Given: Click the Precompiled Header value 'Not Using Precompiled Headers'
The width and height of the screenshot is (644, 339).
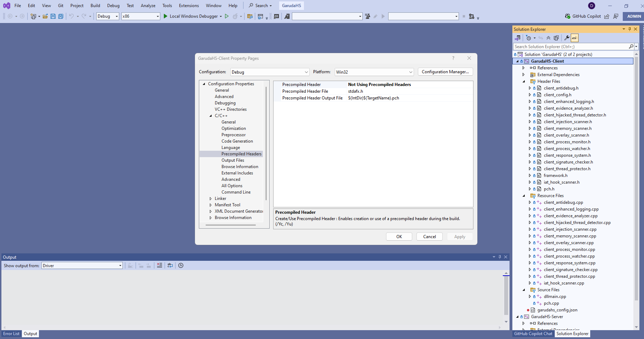Looking at the screenshot, I should point(379,85).
